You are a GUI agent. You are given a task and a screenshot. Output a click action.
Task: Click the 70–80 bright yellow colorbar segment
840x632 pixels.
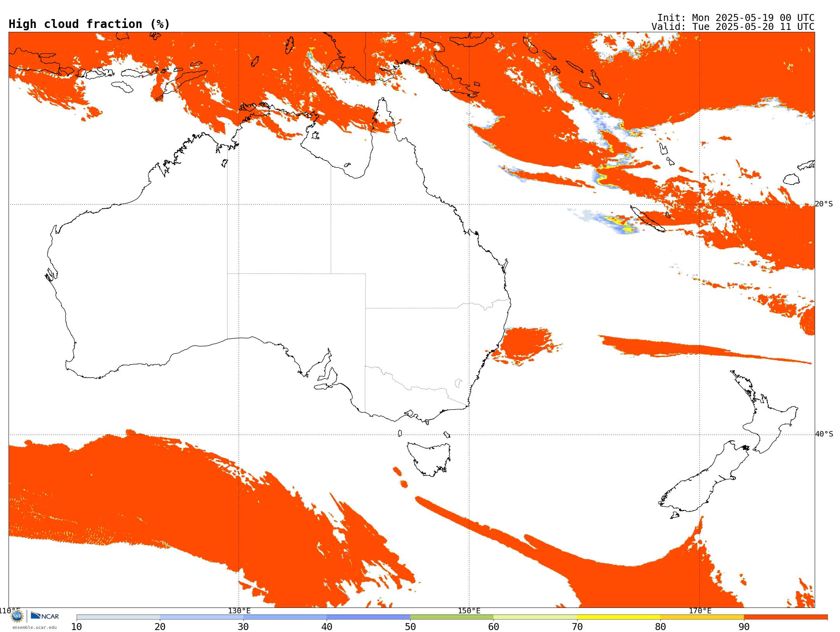619,617
